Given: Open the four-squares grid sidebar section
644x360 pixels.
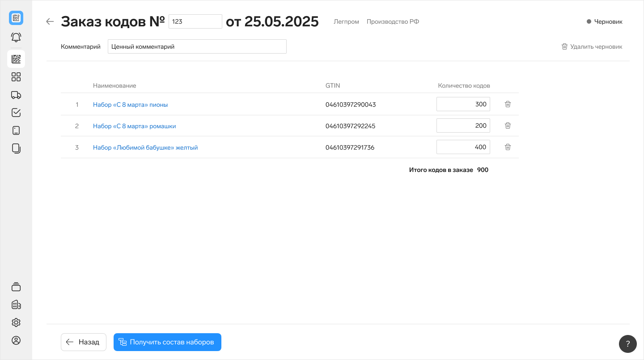Looking at the screenshot, I should (16, 77).
